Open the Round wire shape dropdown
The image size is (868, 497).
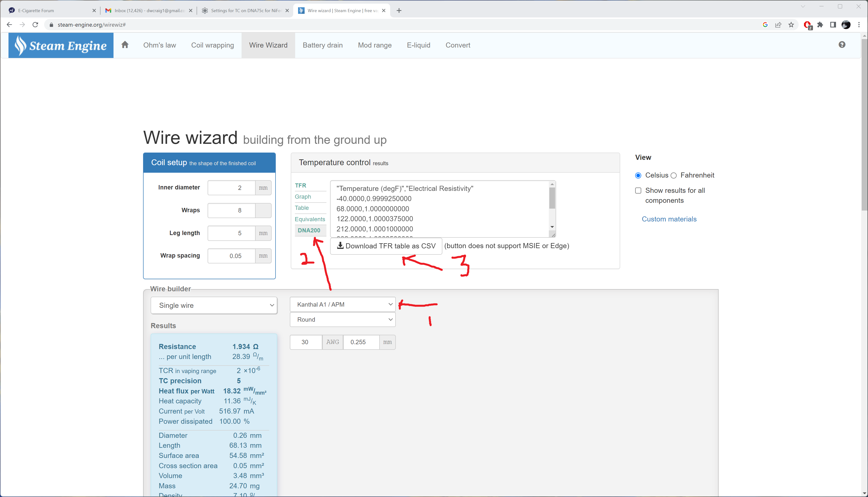coord(342,319)
